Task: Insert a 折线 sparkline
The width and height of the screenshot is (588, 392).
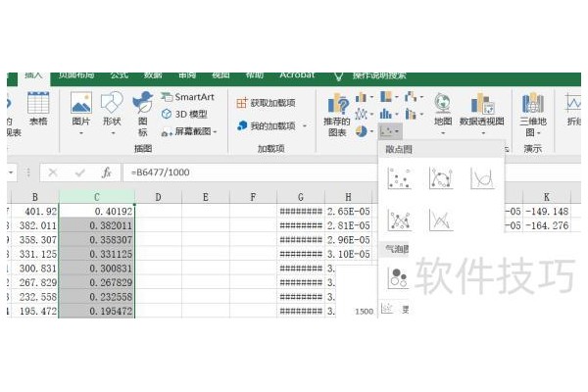Action: click(x=573, y=109)
